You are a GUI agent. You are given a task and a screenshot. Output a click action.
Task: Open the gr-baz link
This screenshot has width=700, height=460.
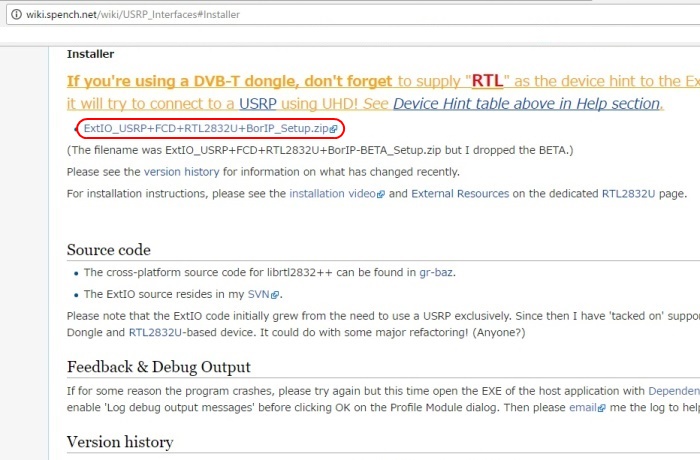pyautogui.click(x=436, y=272)
